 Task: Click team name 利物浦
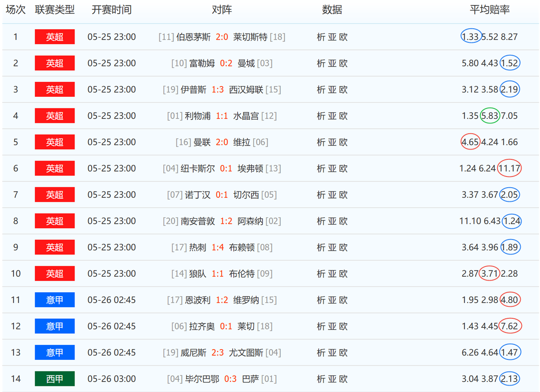point(198,116)
